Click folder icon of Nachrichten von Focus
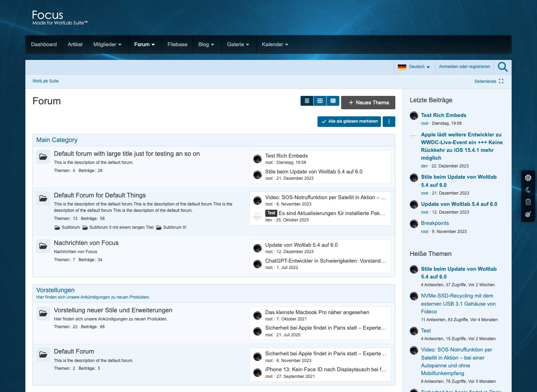537x392 pixels. [43, 246]
